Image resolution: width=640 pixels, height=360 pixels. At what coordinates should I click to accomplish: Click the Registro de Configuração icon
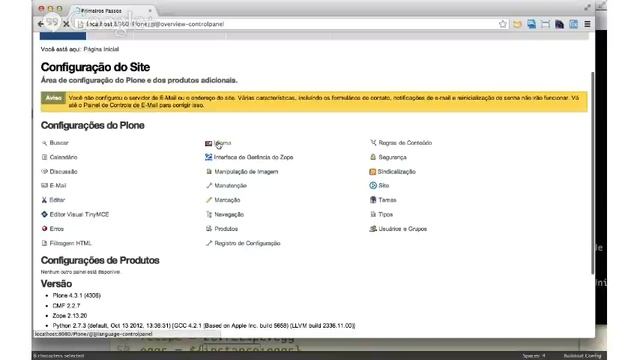tap(209, 243)
